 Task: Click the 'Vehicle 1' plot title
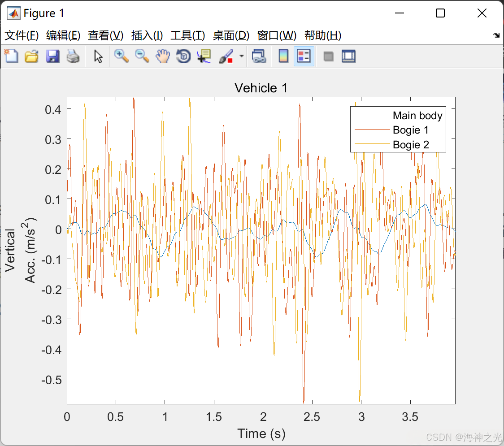[261, 88]
